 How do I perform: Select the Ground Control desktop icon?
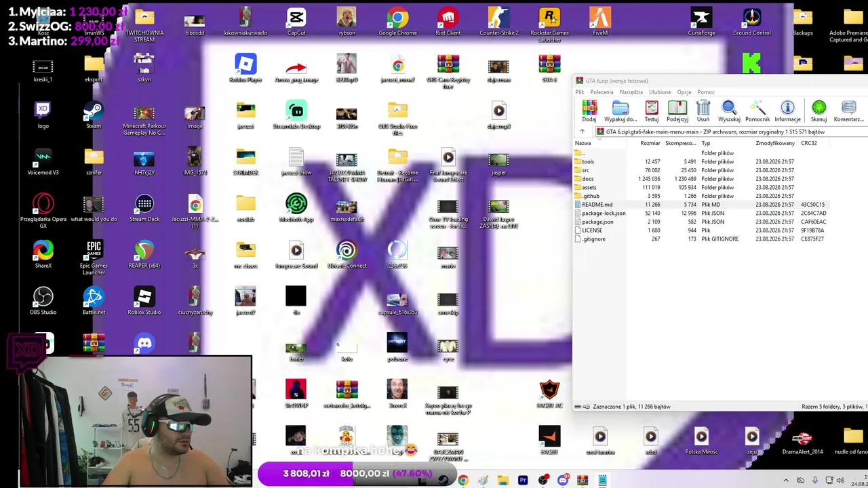tap(752, 22)
